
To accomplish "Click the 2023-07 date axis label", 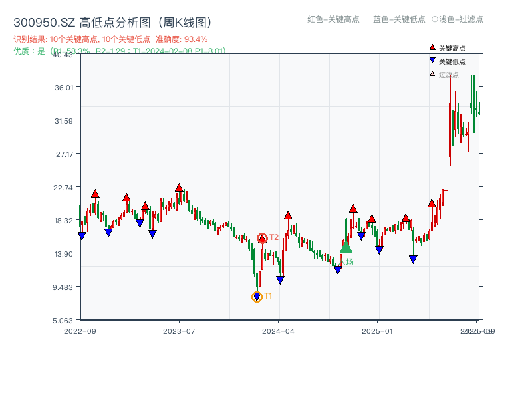I will pyautogui.click(x=179, y=331).
